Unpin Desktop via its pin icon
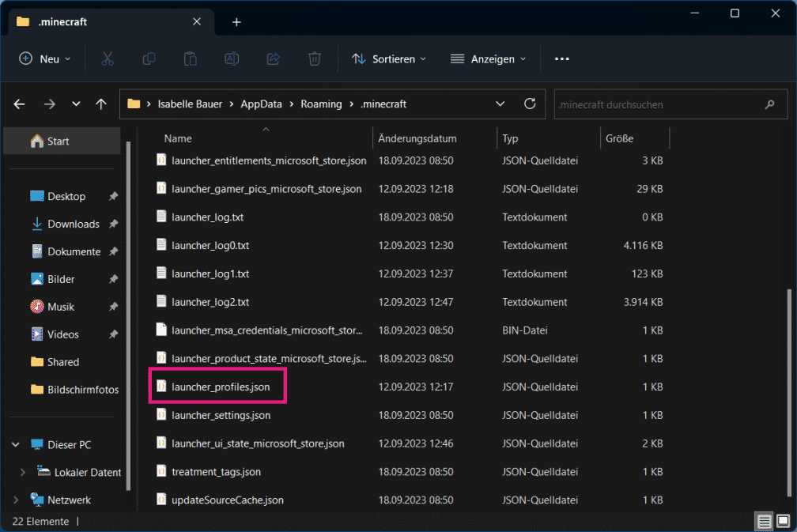Image resolution: width=797 pixels, height=532 pixels. [113, 196]
